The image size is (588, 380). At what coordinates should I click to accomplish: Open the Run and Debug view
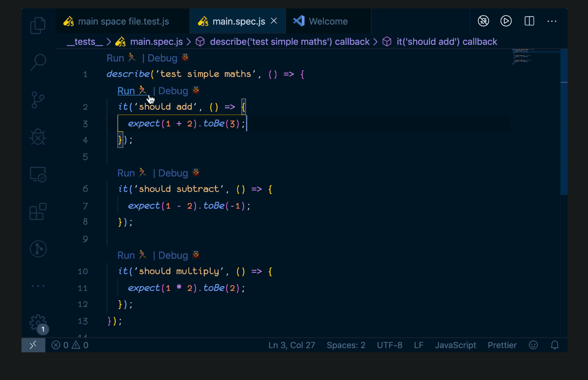tap(38, 137)
